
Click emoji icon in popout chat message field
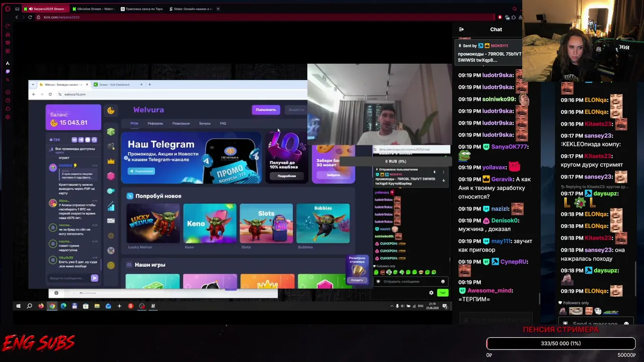pyautogui.click(x=443, y=282)
